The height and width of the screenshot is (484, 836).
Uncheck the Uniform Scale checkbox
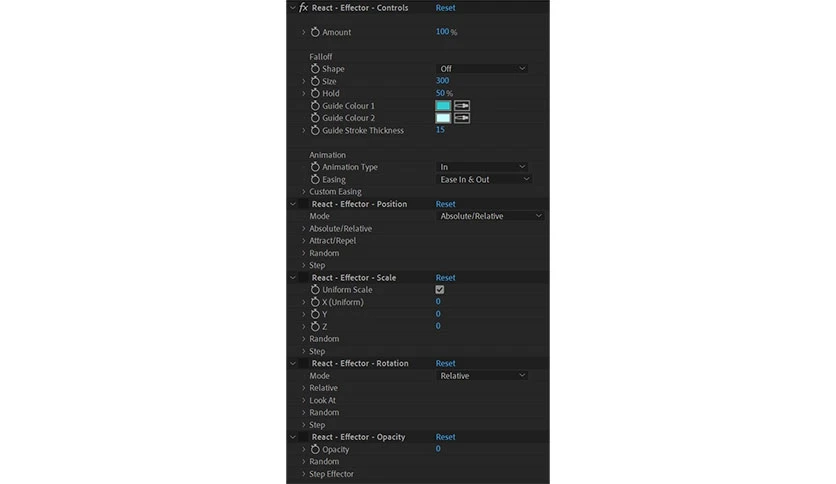(x=440, y=289)
